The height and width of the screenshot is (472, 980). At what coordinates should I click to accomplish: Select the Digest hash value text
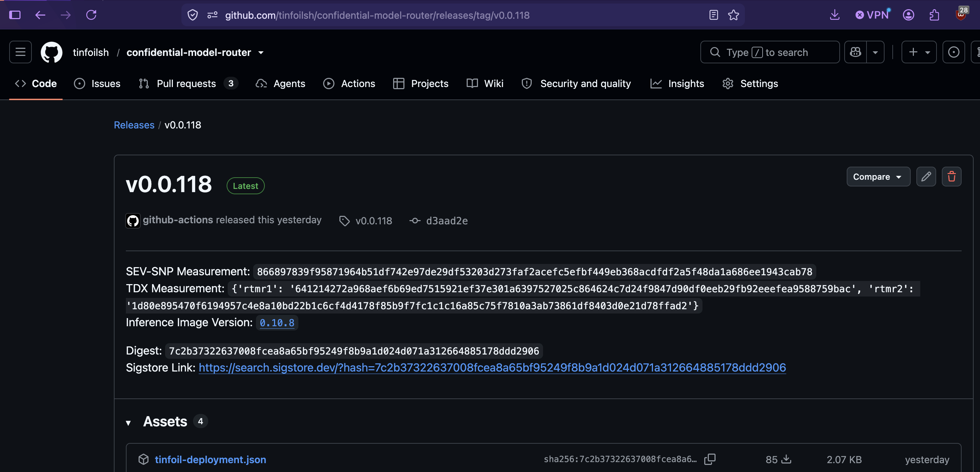click(x=354, y=351)
